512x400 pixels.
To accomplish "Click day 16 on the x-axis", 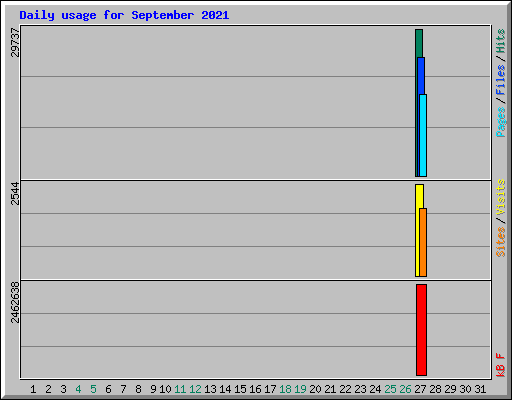I will pyautogui.click(x=255, y=389).
